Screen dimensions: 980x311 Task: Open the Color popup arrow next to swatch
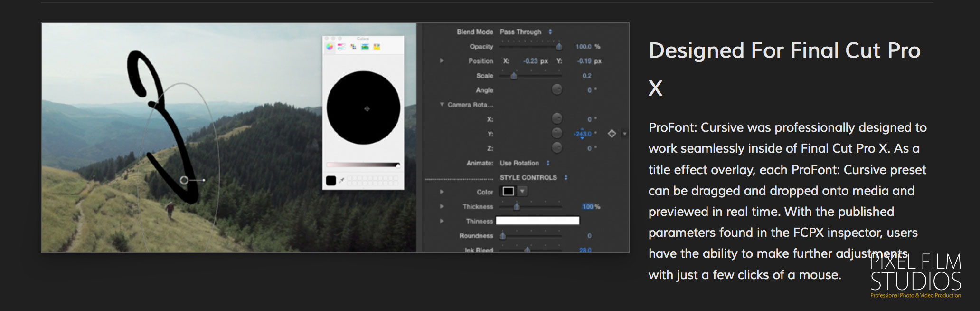pyautogui.click(x=522, y=191)
